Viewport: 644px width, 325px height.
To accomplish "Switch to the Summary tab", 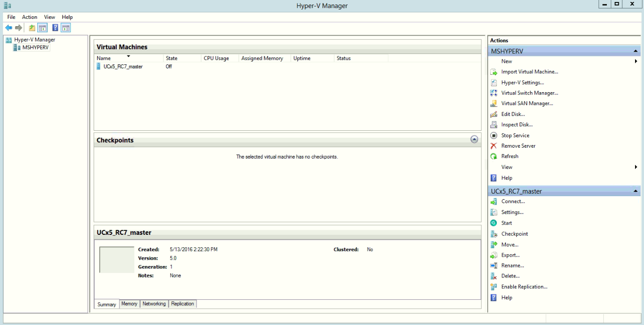I will [107, 304].
